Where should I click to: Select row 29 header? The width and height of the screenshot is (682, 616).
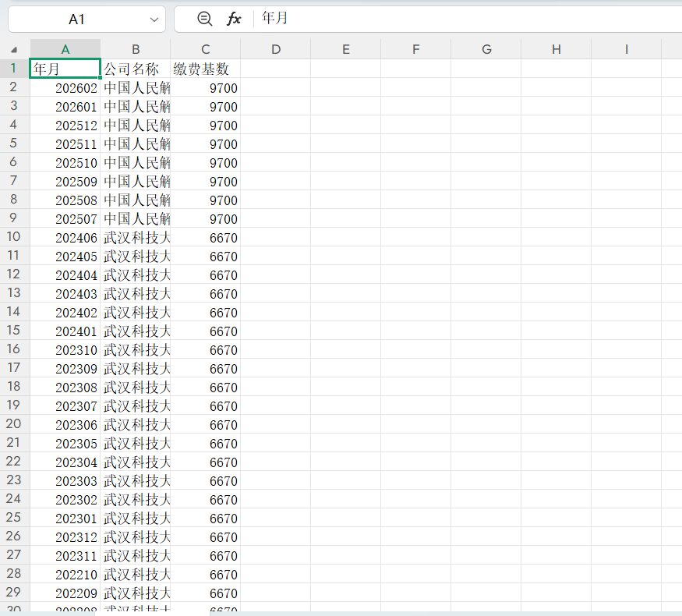click(14, 592)
